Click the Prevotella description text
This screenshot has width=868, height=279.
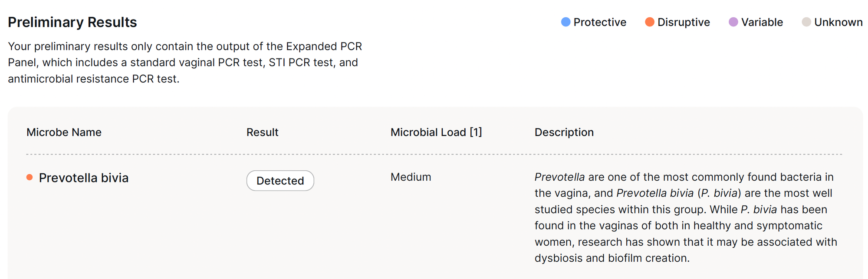point(686,217)
